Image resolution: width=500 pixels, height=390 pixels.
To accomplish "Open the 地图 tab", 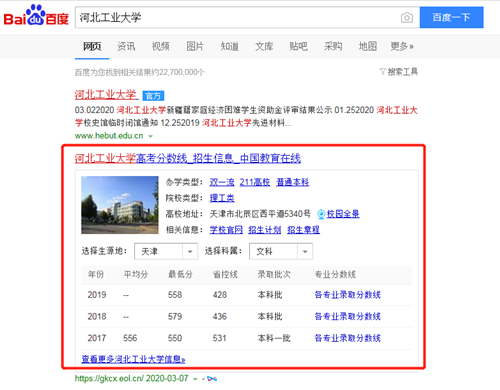I will (x=368, y=46).
